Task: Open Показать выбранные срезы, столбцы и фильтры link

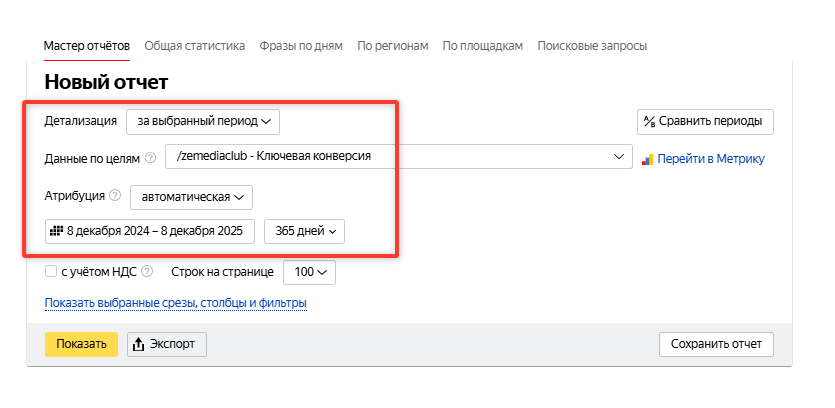Action: pos(175,303)
